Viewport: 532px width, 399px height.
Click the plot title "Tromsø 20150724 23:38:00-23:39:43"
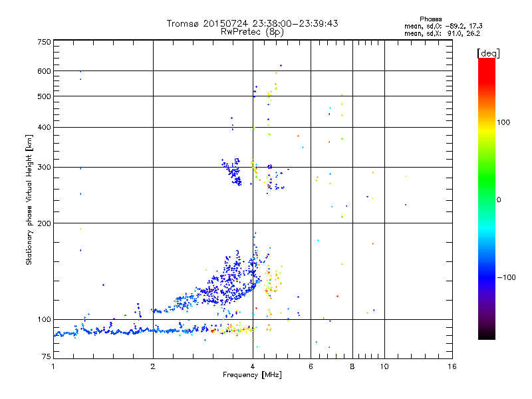pos(252,23)
